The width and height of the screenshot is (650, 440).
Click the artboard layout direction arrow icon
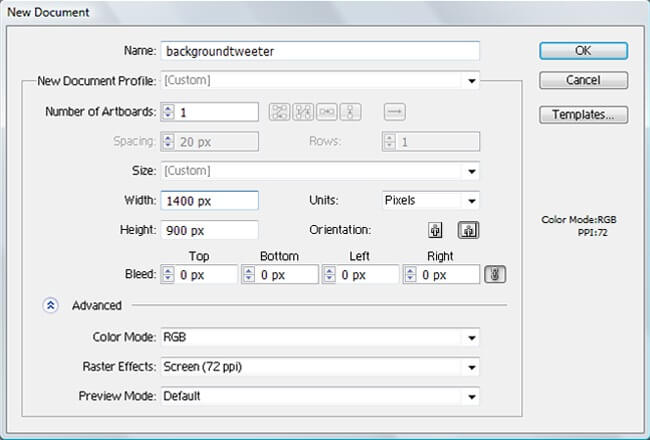tap(394, 112)
